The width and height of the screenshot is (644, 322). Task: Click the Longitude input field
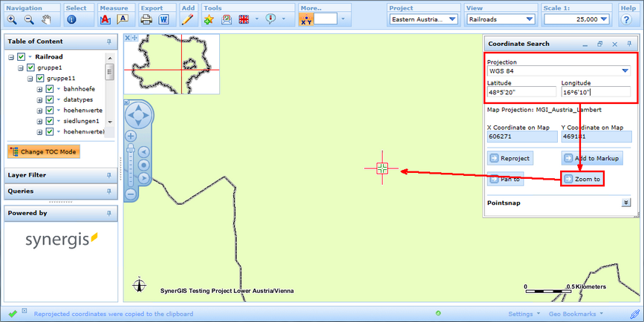click(x=596, y=92)
